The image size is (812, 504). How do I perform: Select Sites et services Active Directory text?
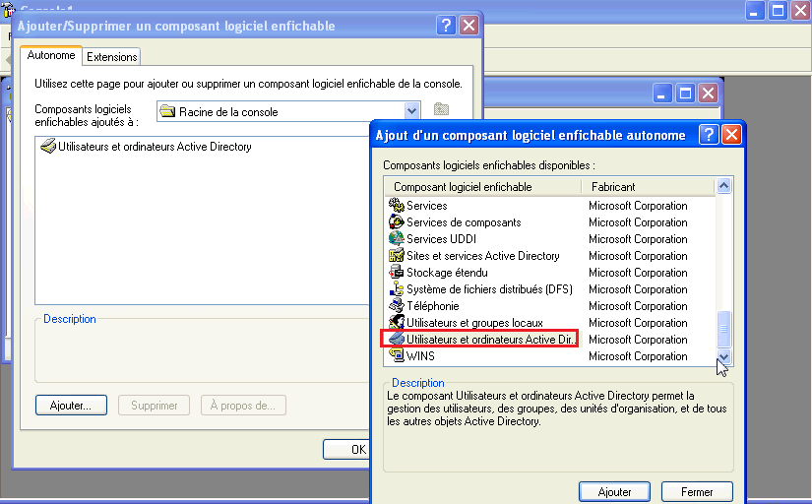point(482,256)
